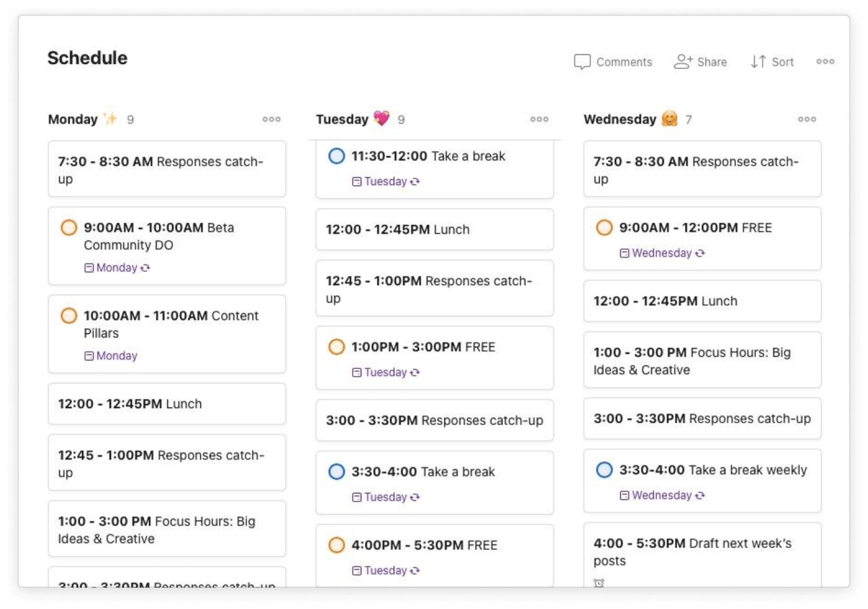Click recurring icon on Tuesday 4:00PM FREE card
868x609 pixels.
[415, 571]
